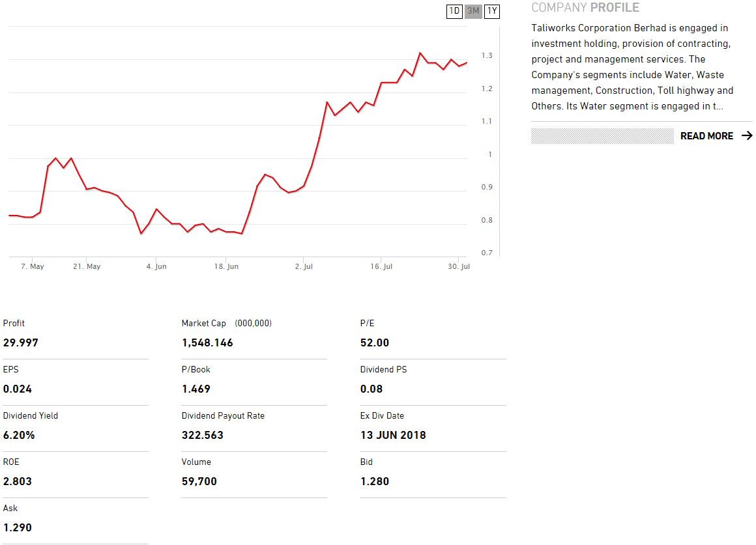The image size is (756, 545).
Task: Click the Taliworks company description text
Action: pyautogui.click(x=632, y=67)
